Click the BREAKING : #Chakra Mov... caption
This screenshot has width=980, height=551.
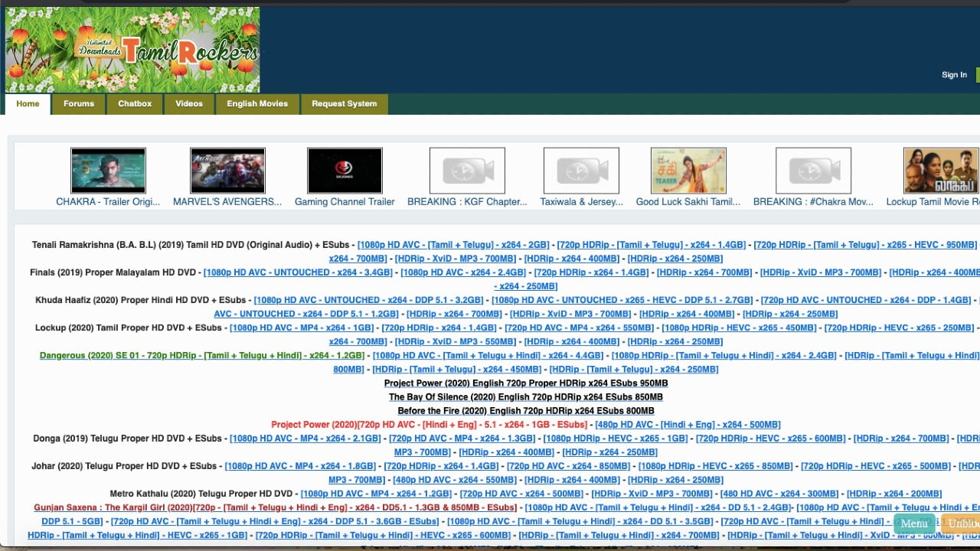(813, 202)
